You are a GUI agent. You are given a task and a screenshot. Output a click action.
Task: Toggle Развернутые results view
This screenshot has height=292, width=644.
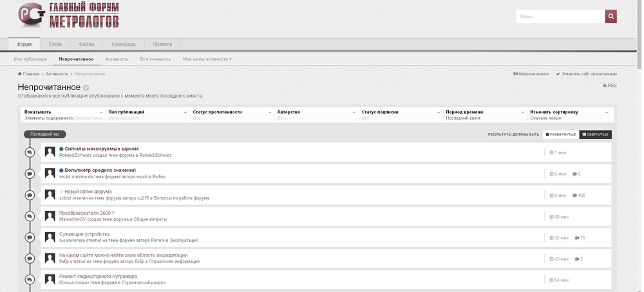[x=560, y=134]
